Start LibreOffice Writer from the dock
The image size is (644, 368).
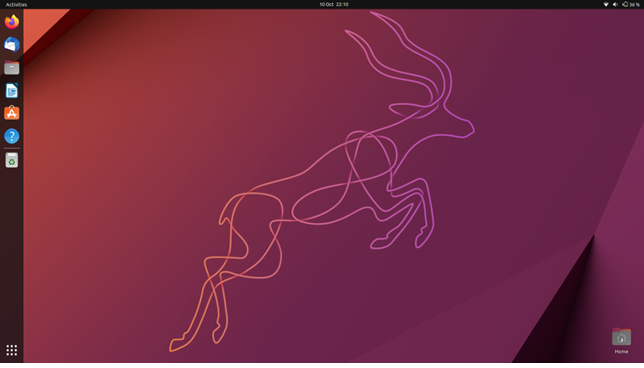point(12,90)
